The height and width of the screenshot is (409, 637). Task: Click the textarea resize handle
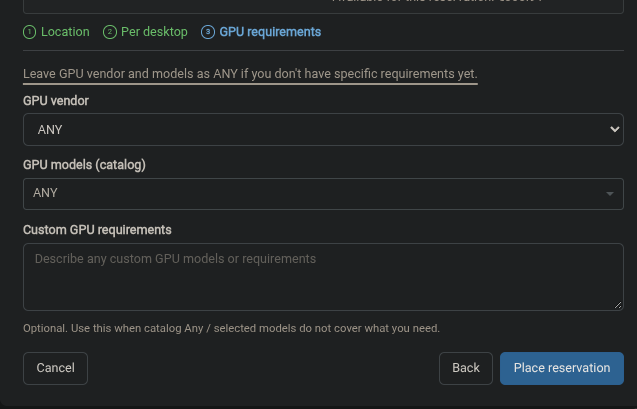pyautogui.click(x=618, y=305)
